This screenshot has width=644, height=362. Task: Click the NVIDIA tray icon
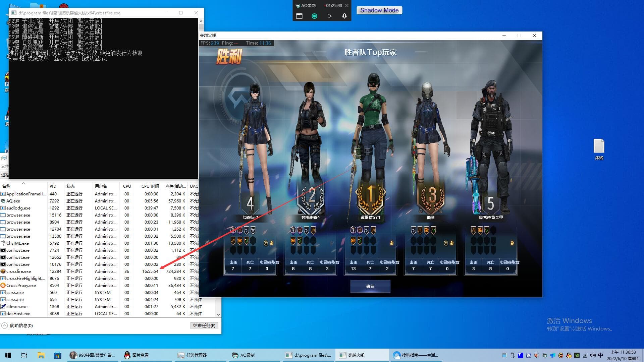(577, 355)
